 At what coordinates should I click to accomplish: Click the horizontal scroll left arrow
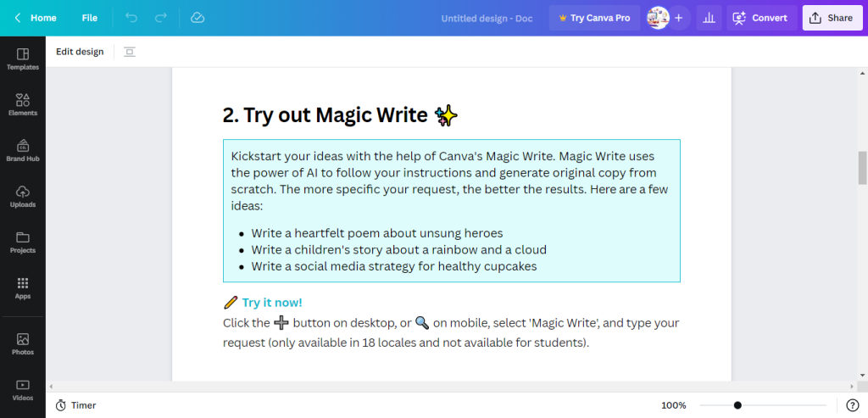pyautogui.click(x=51, y=386)
